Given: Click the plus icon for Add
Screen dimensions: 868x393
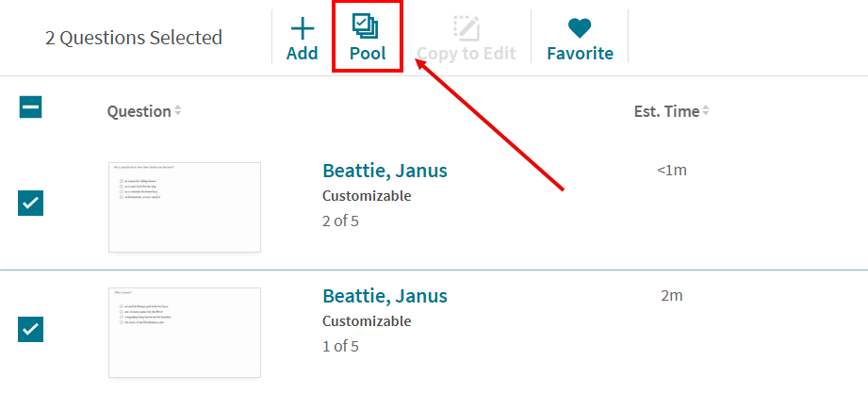Looking at the screenshot, I should click(x=302, y=26).
